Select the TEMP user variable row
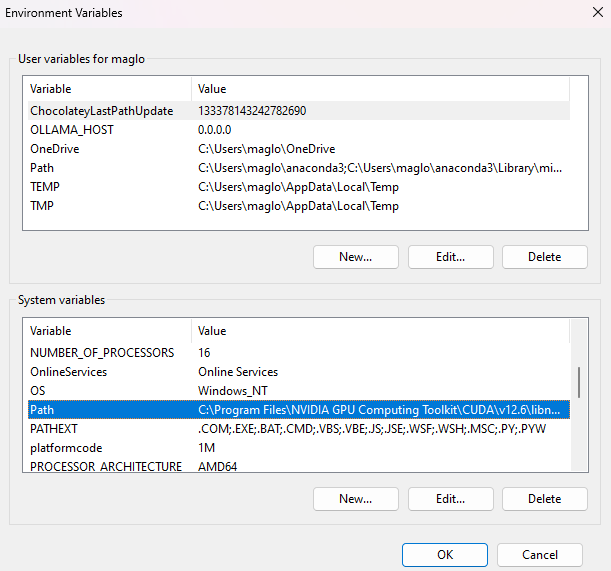This screenshot has width=611, height=571. coord(299,187)
